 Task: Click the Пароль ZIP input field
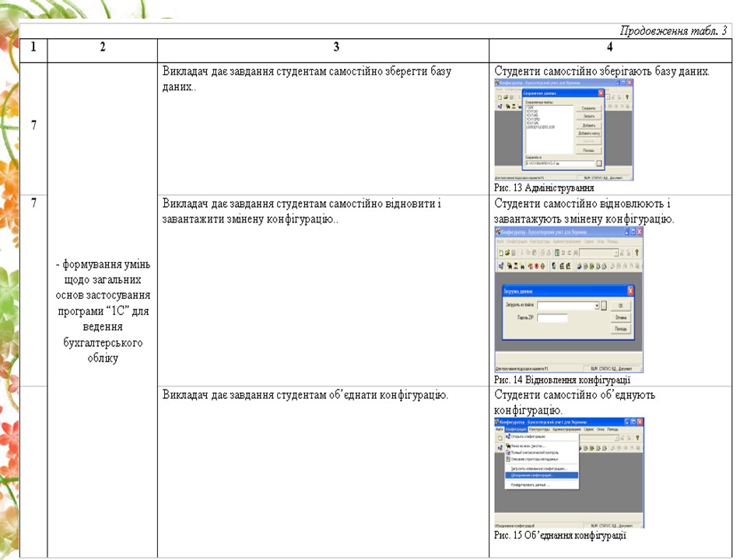coord(553,317)
